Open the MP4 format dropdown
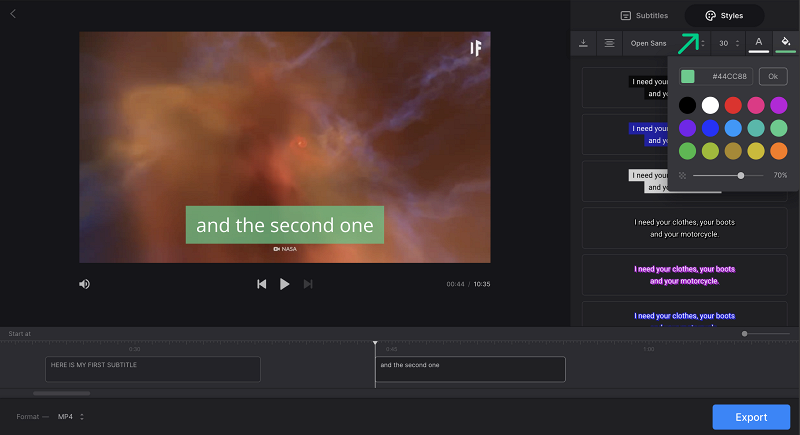Viewport: 800px width, 435px height. coord(70,417)
